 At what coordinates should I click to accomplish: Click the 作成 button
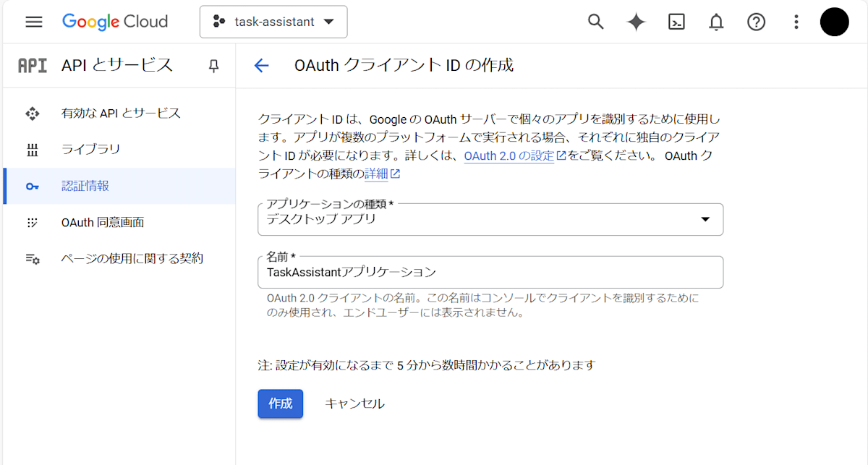point(281,404)
